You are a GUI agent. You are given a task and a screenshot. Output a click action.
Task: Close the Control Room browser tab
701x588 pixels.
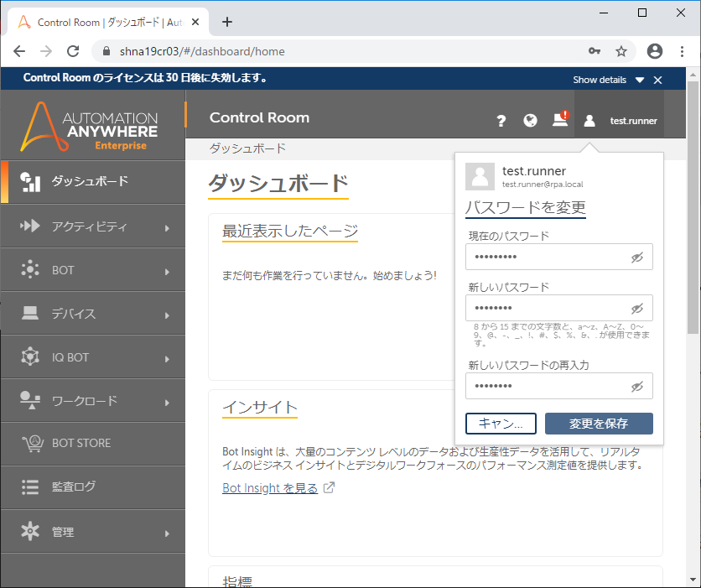[x=195, y=22]
